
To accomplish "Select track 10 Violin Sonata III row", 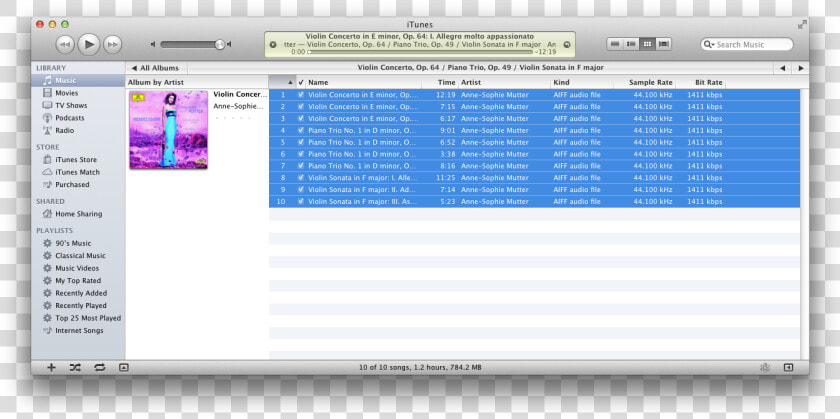I will tap(534, 201).
